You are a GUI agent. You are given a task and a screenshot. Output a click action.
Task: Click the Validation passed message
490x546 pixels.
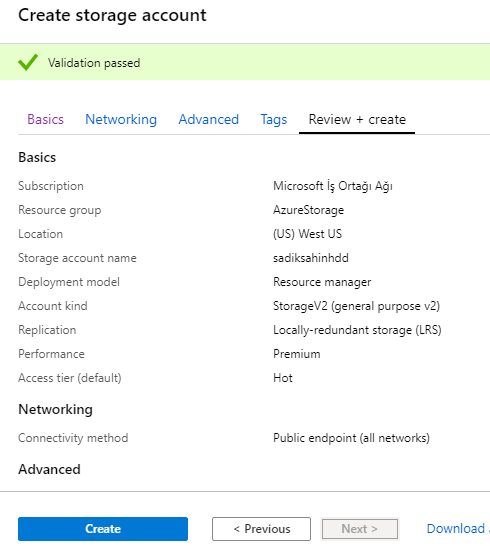(94, 63)
